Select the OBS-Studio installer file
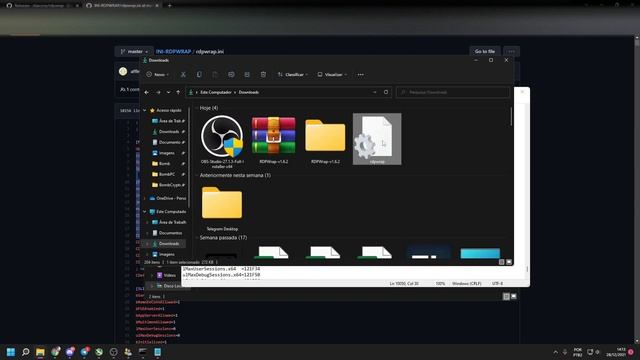640x360 pixels. point(222,141)
